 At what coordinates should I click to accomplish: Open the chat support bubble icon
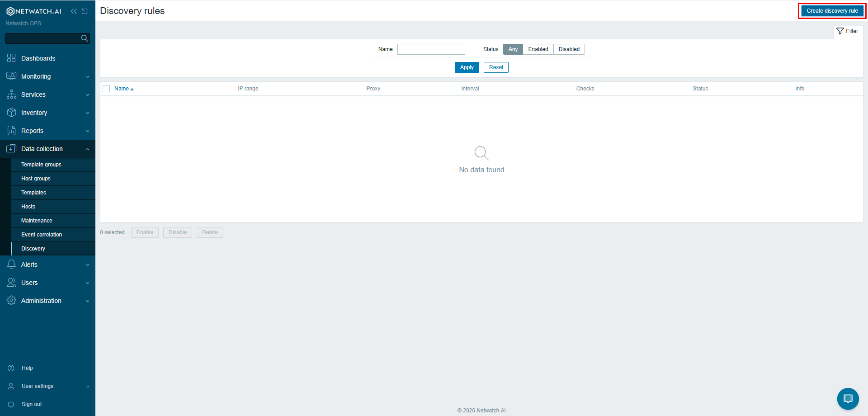848,399
